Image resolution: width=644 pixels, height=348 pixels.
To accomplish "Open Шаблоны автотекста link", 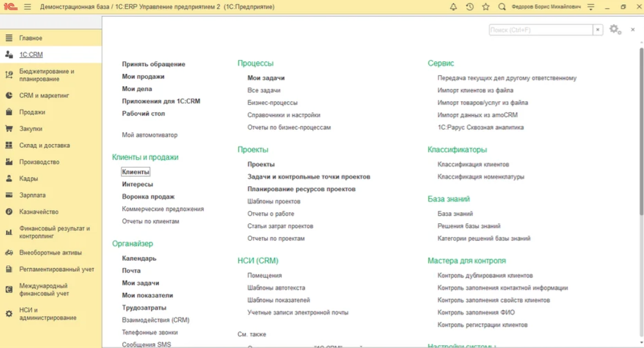I will 276,288.
